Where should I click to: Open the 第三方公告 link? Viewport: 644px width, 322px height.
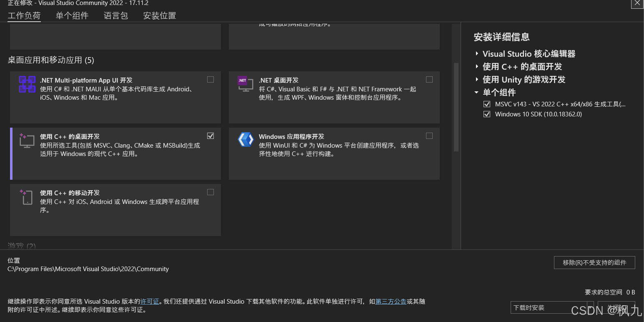pyautogui.click(x=391, y=301)
